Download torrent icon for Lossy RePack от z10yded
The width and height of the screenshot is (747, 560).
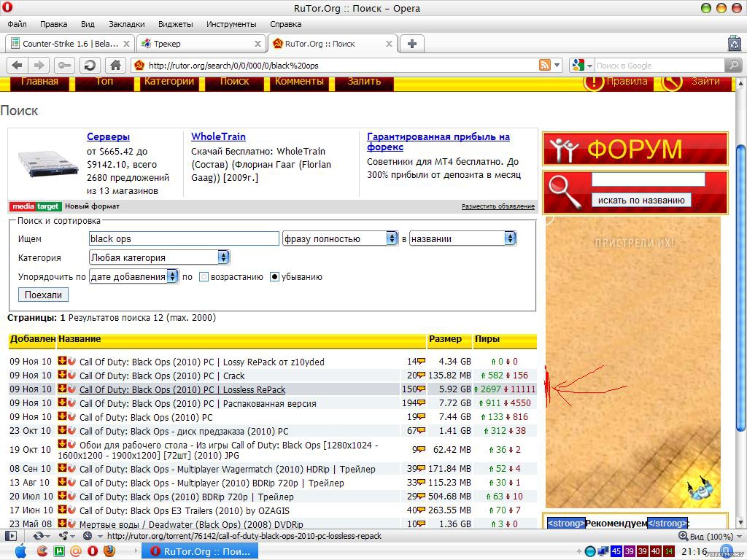click(62, 361)
